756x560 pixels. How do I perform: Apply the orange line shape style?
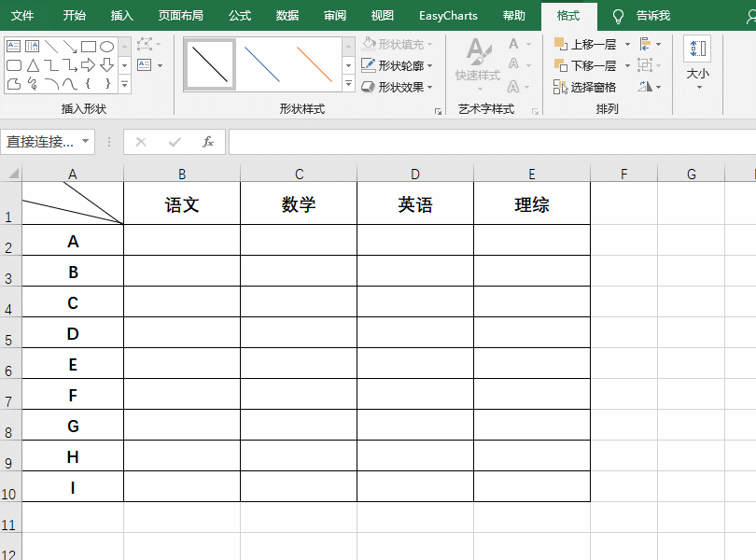[315, 64]
